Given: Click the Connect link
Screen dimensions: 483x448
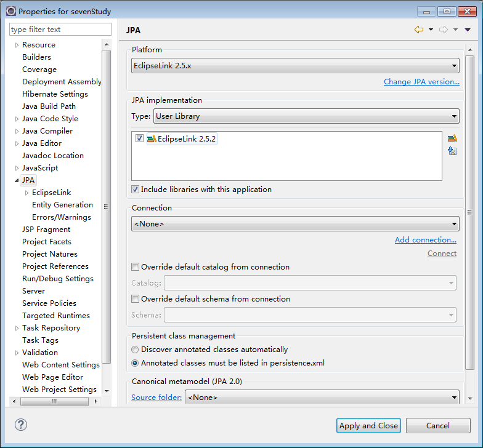Looking at the screenshot, I should point(442,254).
